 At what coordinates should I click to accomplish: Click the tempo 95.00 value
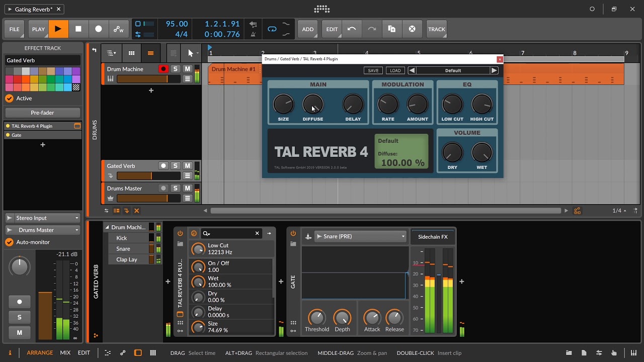177,24
